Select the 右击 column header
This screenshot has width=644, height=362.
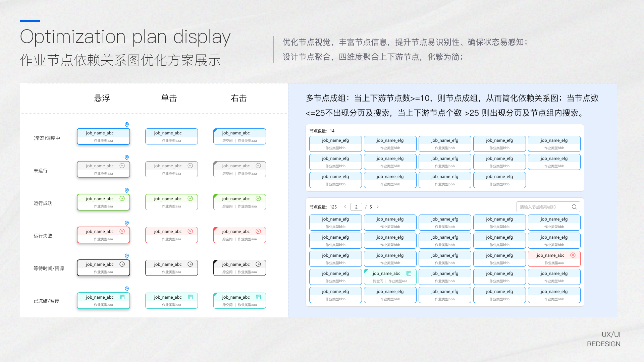click(x=239, y=98)
